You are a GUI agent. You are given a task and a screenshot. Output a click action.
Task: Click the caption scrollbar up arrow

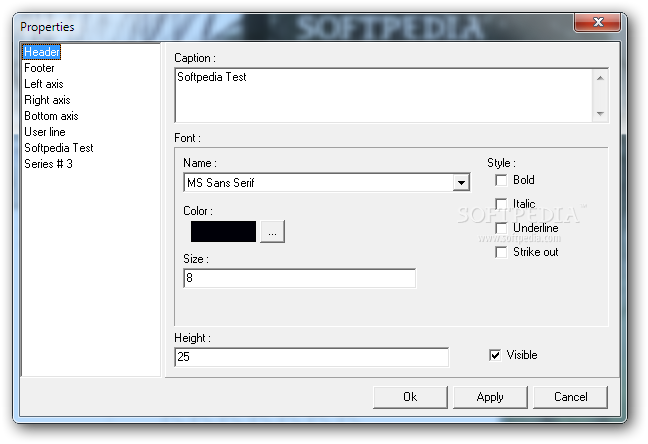(x=600, y=78)
